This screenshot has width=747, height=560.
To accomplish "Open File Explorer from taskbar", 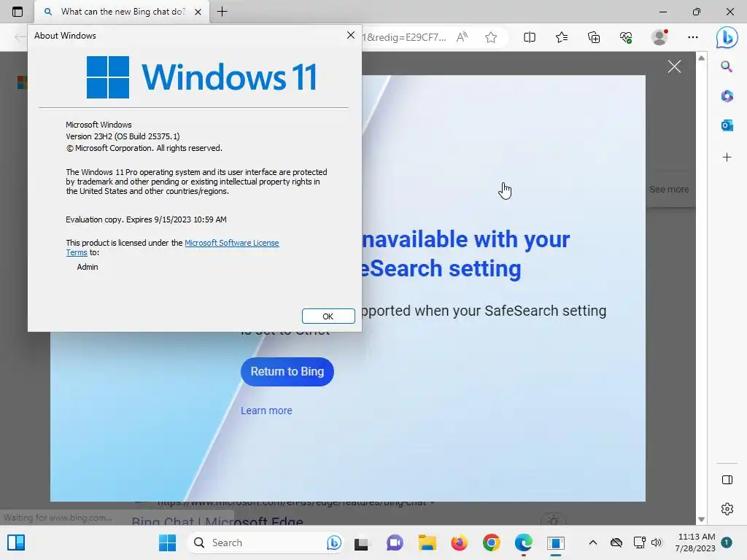I will click(x=427, y=542).
